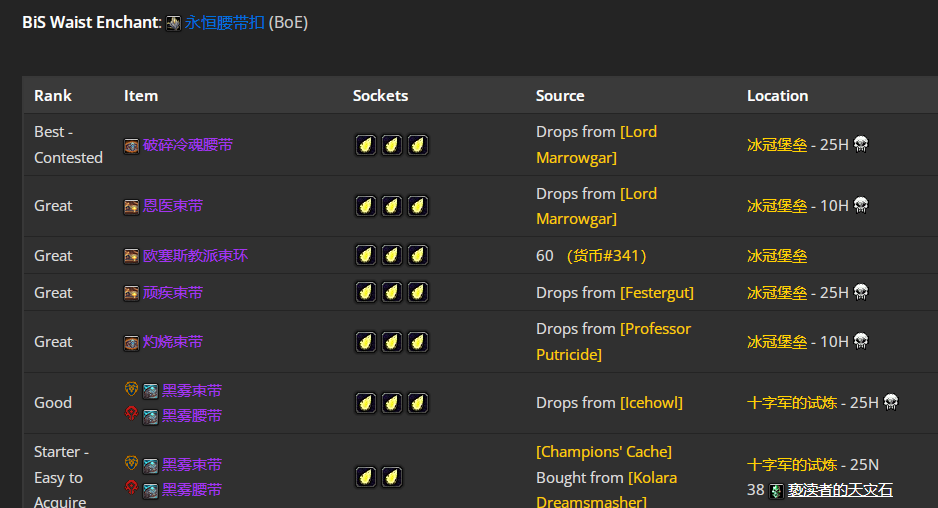Click the 欧塞斯教派束环 item icon
Viewport: 938px width, 508px height.
(131, 257)
